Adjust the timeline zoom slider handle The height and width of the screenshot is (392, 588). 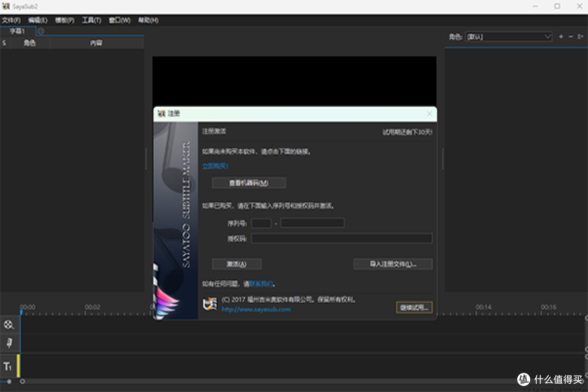coord(9,382)
